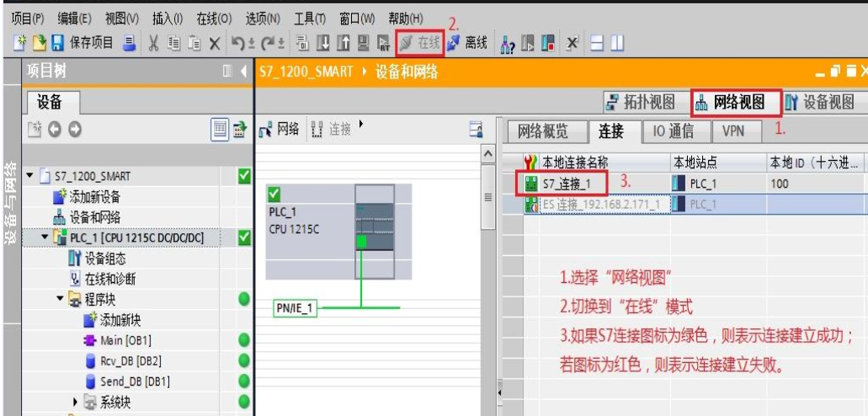868x416 pixels.
Task: Click the delete X icon in toolbar
Action: point(214,43)
